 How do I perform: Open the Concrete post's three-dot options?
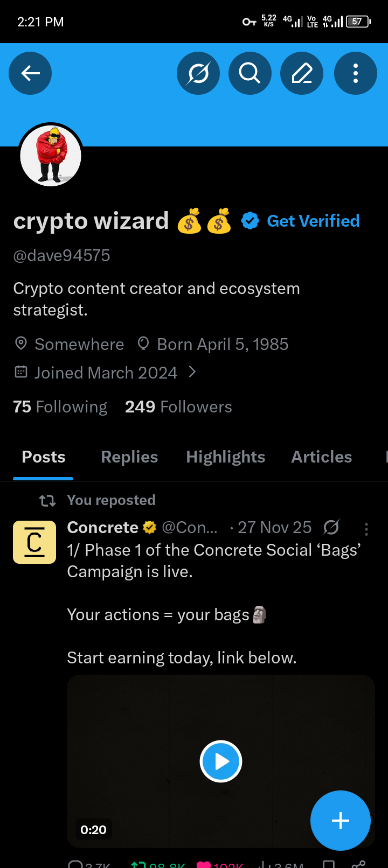click(366, 529)
